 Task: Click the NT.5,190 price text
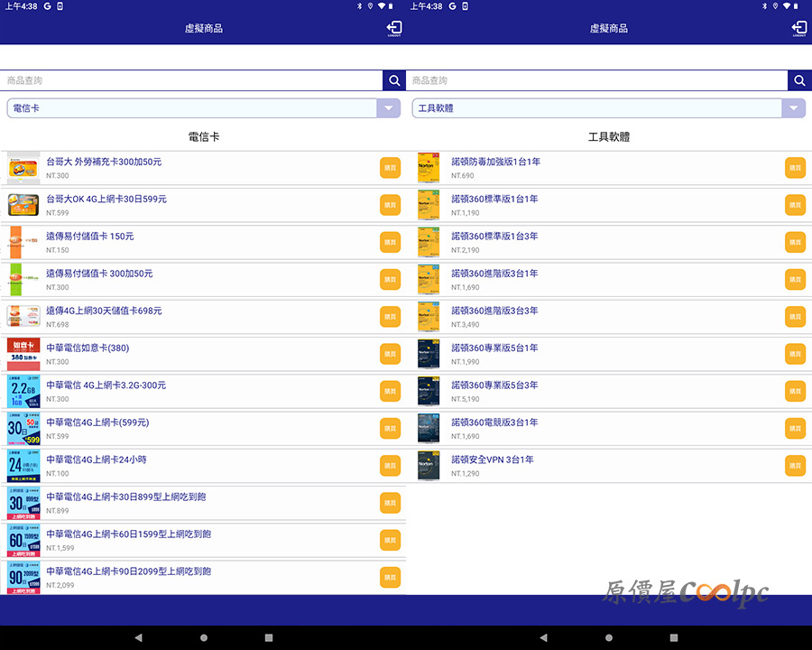tap(465, 399)
